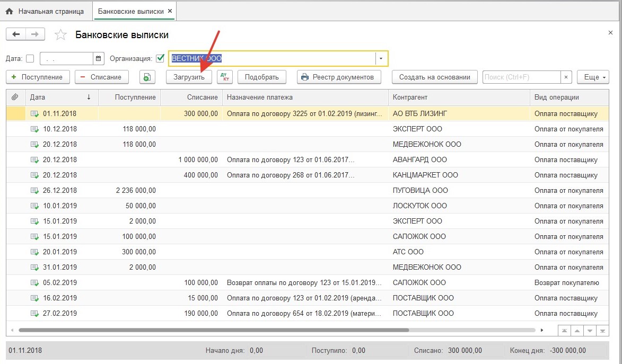Screen dimensions: 622x364
Task: Click the attachment paperclip column header
Action: pyautogui.click(x=15, y=97)
